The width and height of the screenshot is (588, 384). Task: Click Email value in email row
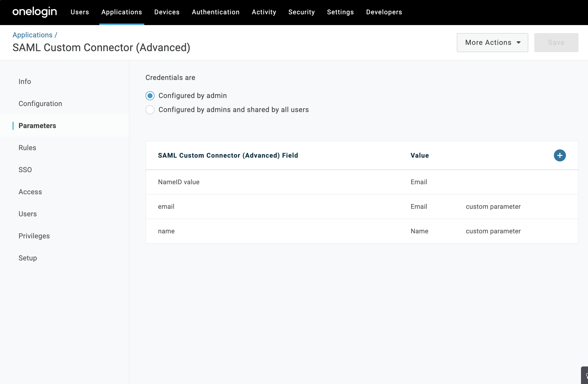point(419,207)
